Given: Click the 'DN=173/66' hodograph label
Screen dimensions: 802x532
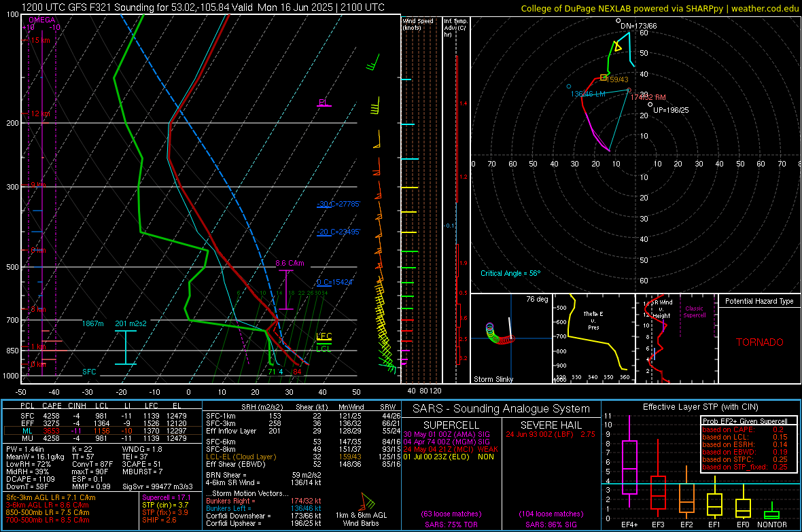Looking at the screenshot, I should pos(638,26).
